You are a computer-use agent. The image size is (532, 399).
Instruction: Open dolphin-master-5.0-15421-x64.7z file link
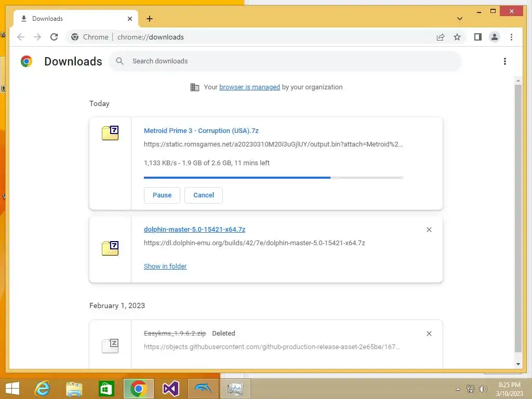194,229
